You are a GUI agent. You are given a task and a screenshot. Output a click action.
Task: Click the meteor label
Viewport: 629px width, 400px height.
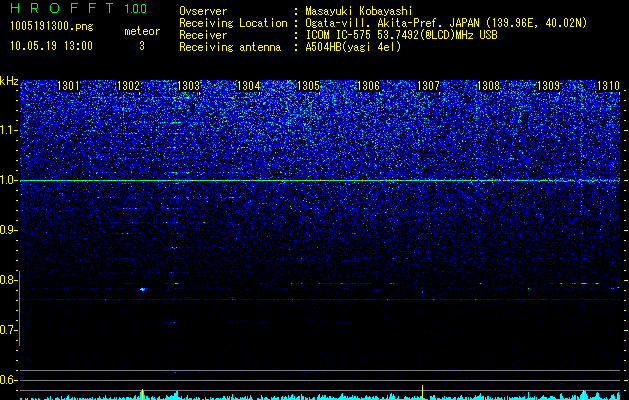click(142, 31)
